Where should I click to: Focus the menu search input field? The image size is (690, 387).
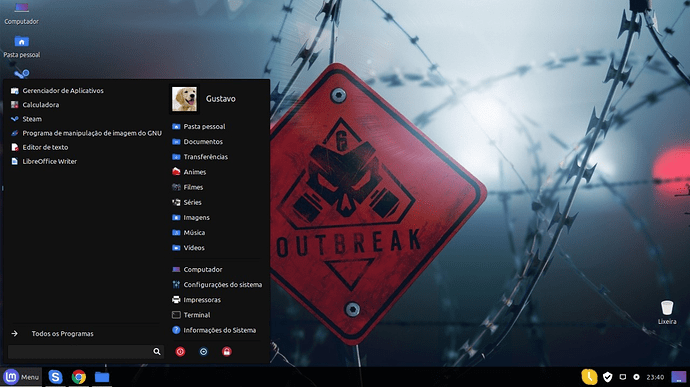pos(80,351)
